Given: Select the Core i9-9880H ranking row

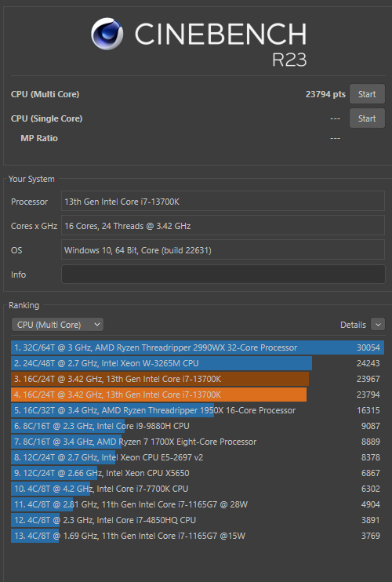Looking at the screenshot, I should click(x=198, y=426).
